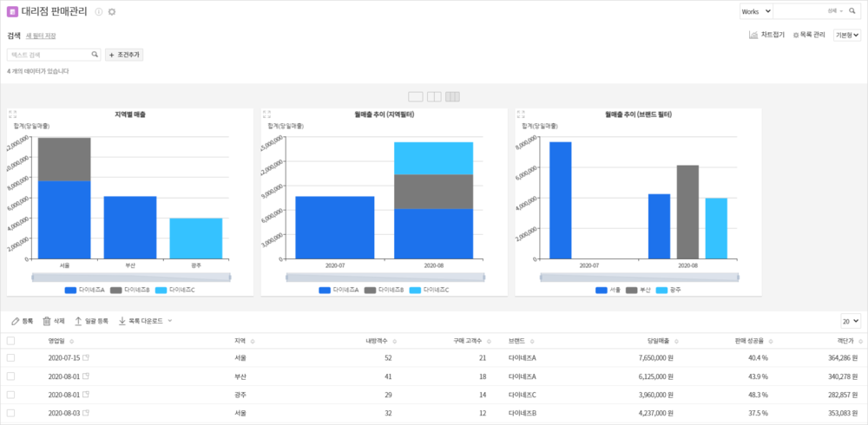The image size is (868, 425).
Task: Open the Works dropdown at top right
Action: coord(756,11)
